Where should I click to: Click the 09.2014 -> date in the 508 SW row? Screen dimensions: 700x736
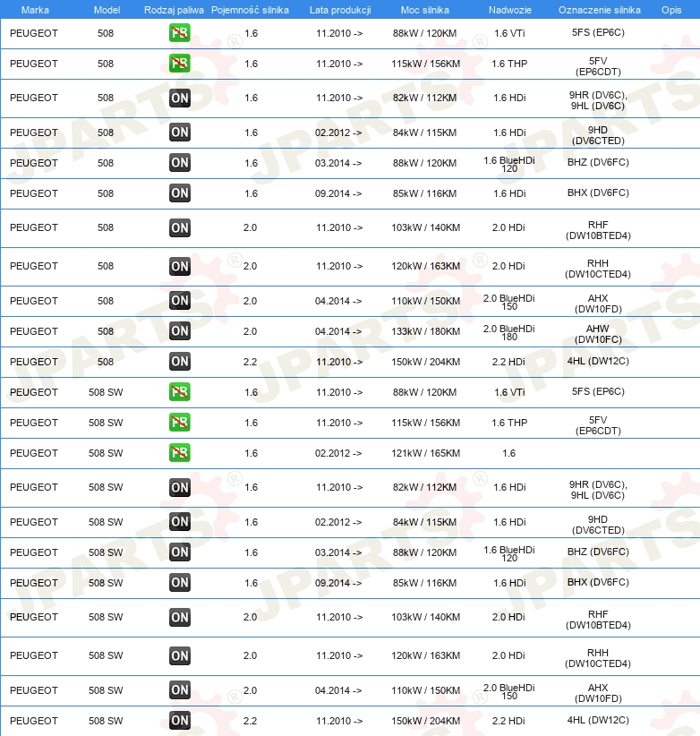(x=338, y=583)
